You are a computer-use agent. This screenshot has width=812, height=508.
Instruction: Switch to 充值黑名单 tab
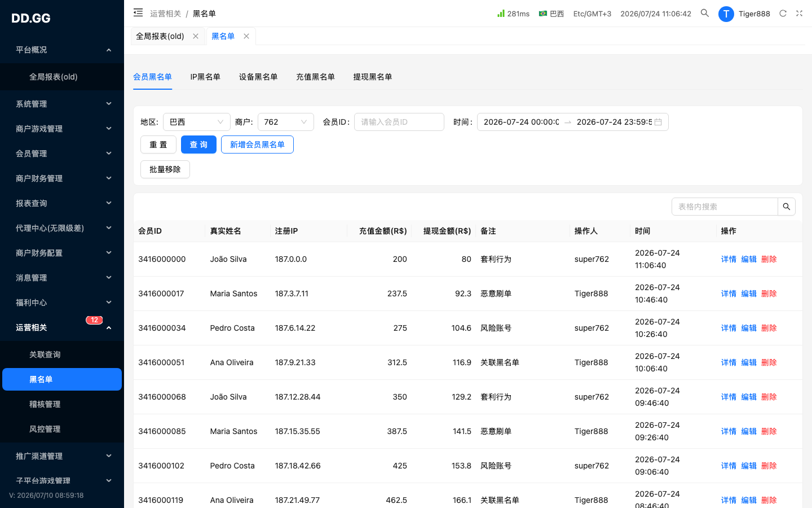tap(315, 77)
